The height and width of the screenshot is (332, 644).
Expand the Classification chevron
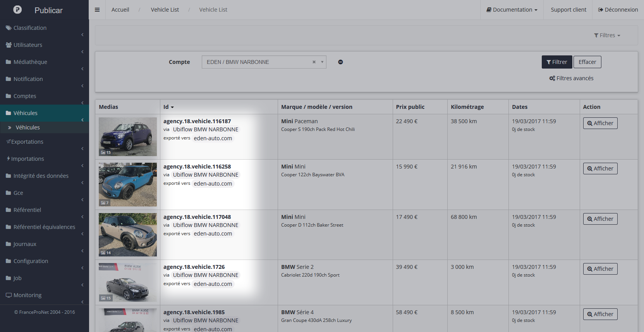point(82,35)
